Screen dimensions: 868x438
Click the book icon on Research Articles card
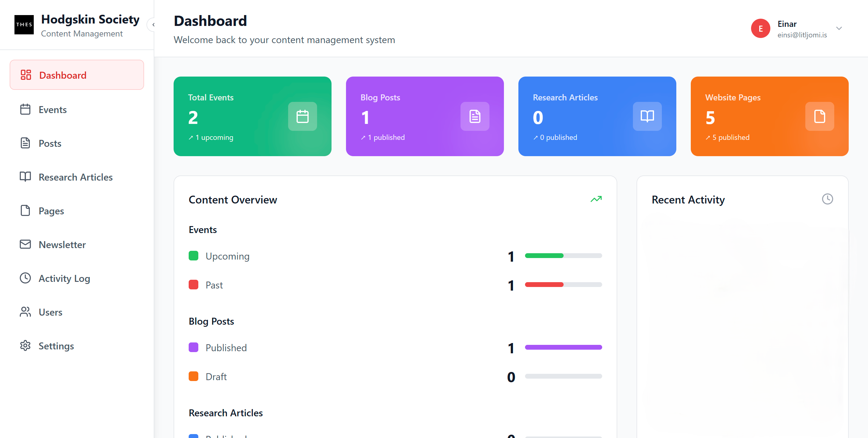coord(647,116)
